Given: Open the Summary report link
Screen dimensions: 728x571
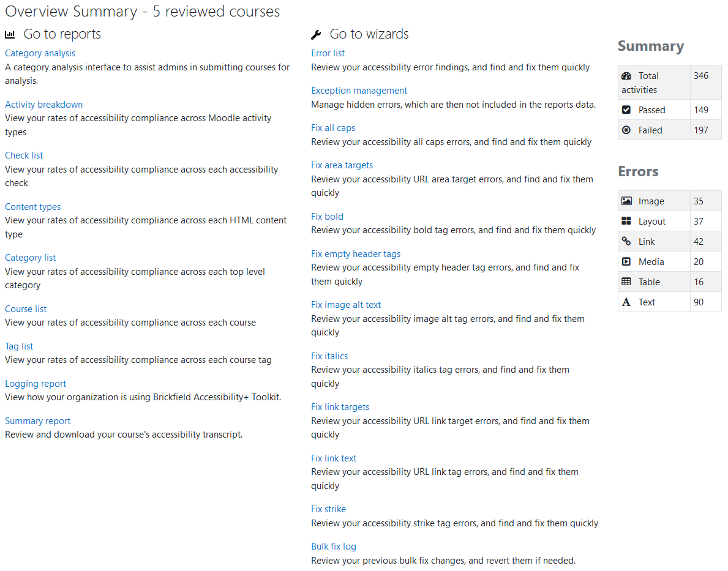Looking at the screenshot, I should 37,421.
